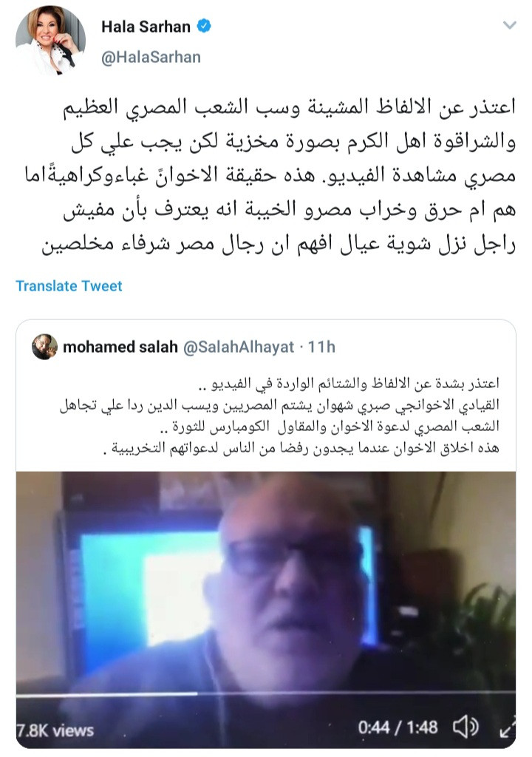Open the @SalahAlhayat handle
This screenshot has width=532, height=757.
pyautogui.click(x=239, y=347)
